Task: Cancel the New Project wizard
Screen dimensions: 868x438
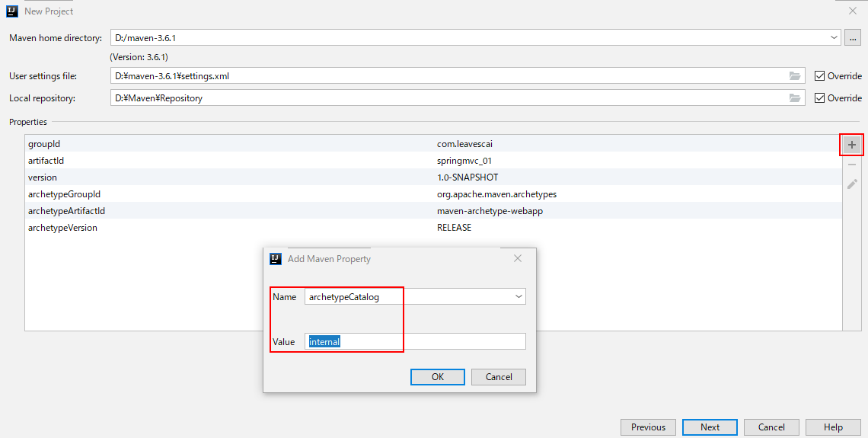Action: click(x=771, y=427)
